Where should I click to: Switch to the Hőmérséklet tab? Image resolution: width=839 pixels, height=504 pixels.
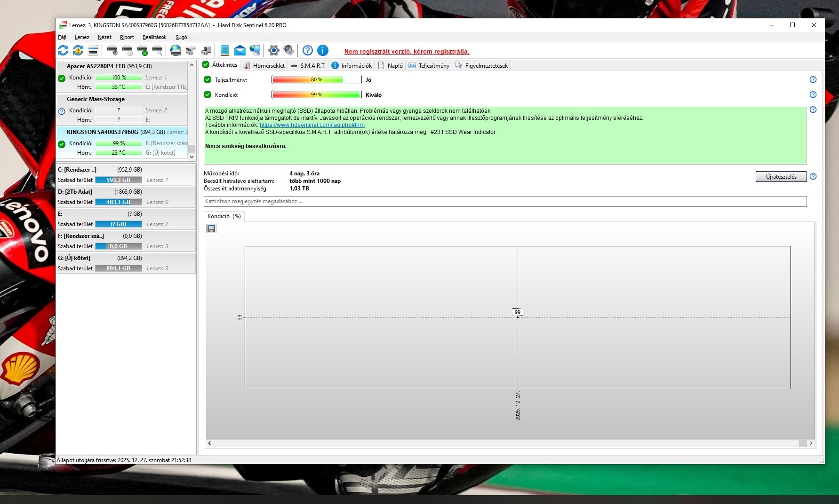click(264, 66)
